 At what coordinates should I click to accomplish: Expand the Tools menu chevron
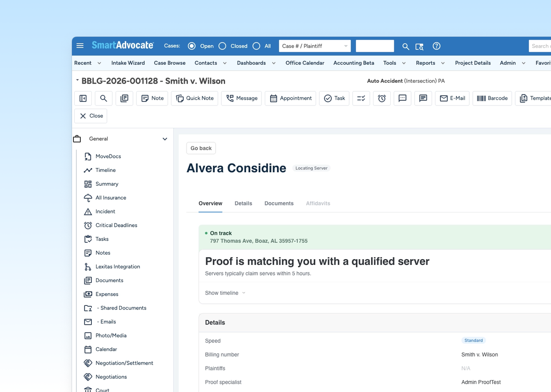(404, 63)
